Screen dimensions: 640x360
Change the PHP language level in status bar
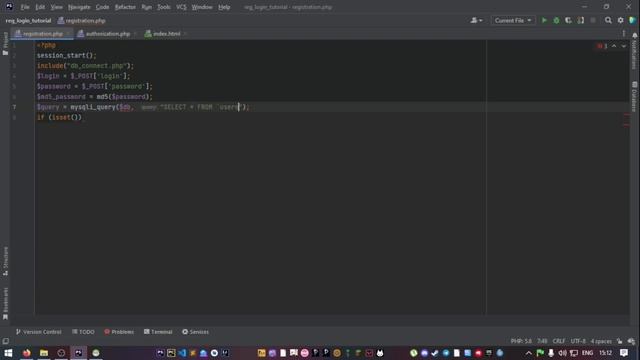click(521, 341)
